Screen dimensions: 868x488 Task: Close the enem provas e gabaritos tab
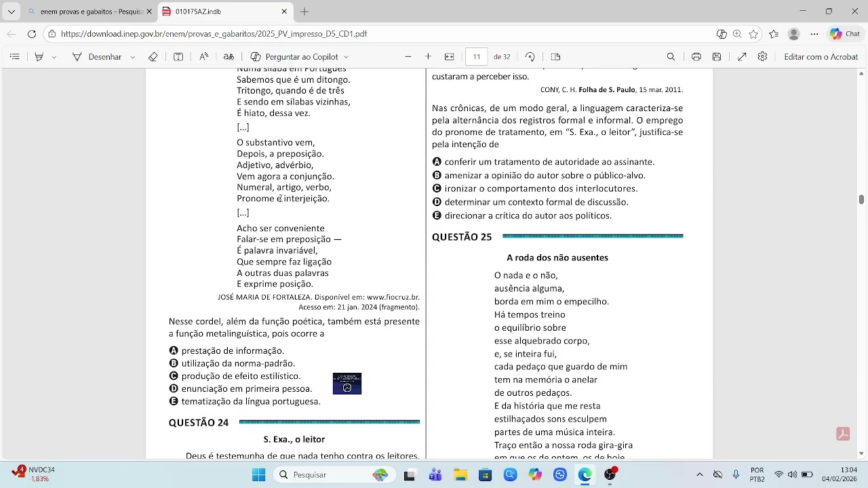point(149,12)
